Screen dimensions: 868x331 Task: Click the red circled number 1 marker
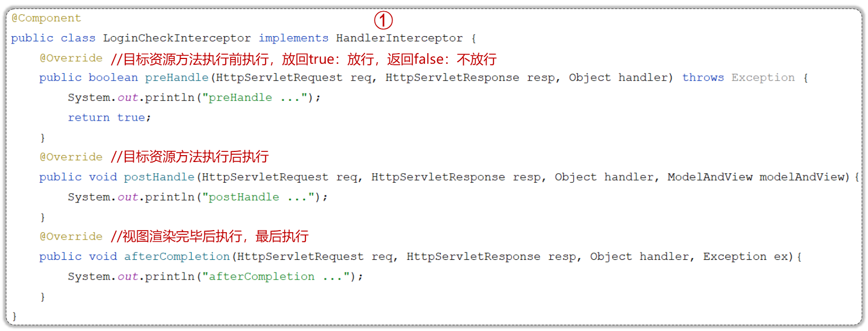click(383, 20)
